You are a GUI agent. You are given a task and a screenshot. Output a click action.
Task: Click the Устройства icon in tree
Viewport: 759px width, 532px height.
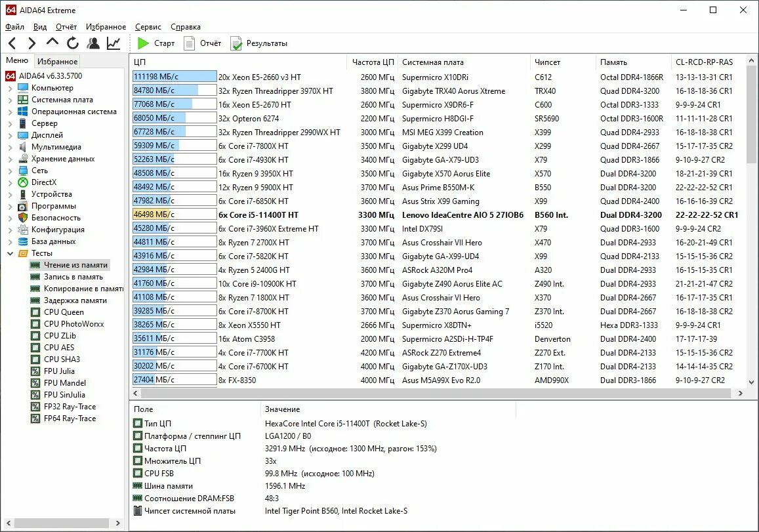pyautogui.click(x=23, y=194)
